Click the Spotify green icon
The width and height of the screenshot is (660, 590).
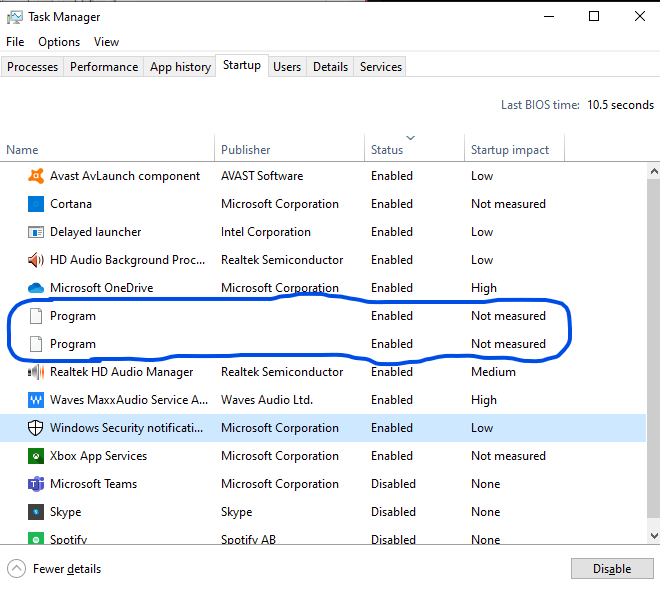click(x=36, y=538)
